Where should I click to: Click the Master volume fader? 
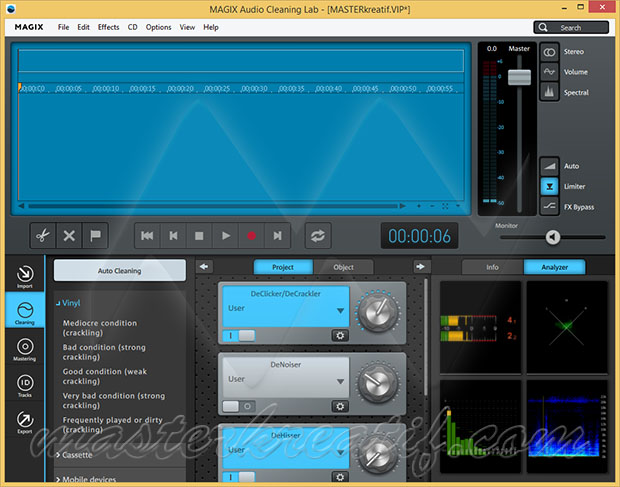coord(519,77)
